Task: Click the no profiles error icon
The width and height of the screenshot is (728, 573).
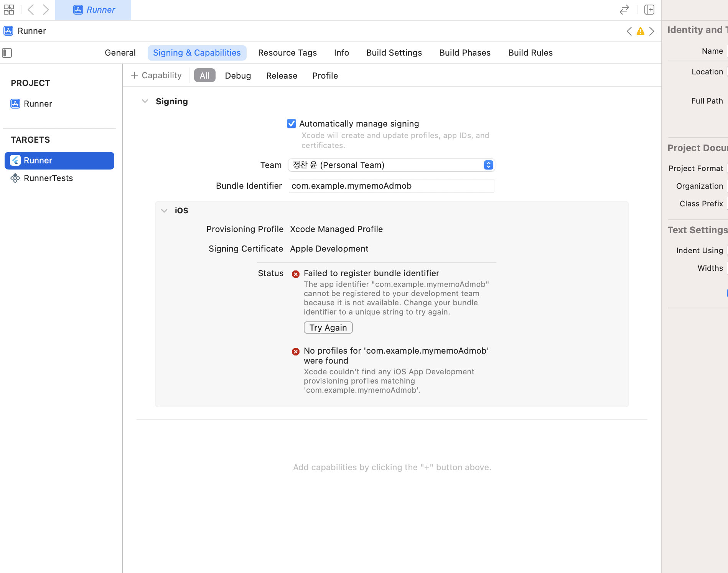Action: click(x=296, y=351)
